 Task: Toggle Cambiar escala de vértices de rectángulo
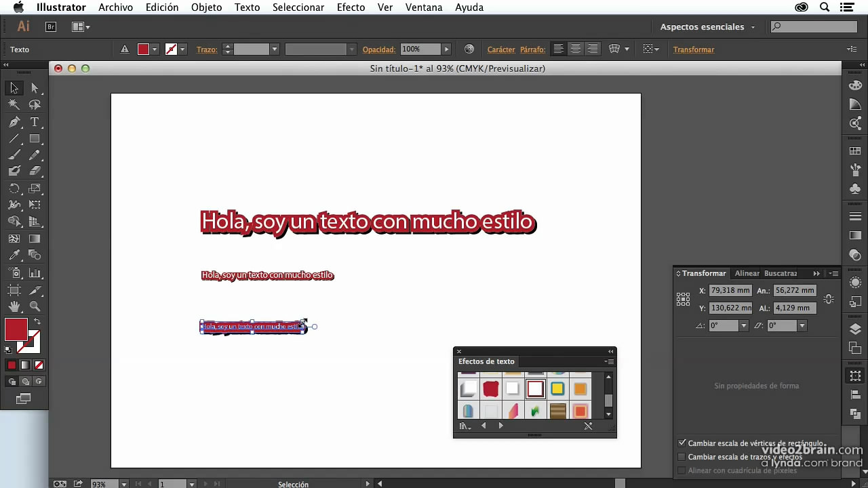(682, 443)
